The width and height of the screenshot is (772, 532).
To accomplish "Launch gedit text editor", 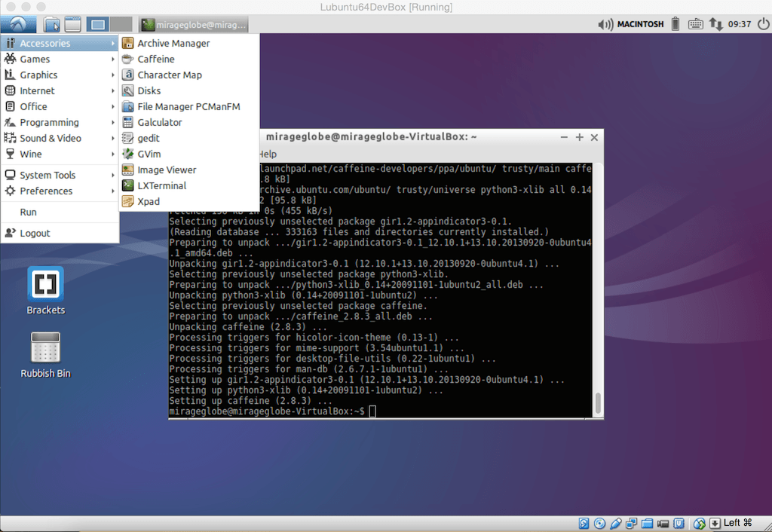I will (189, 139).
